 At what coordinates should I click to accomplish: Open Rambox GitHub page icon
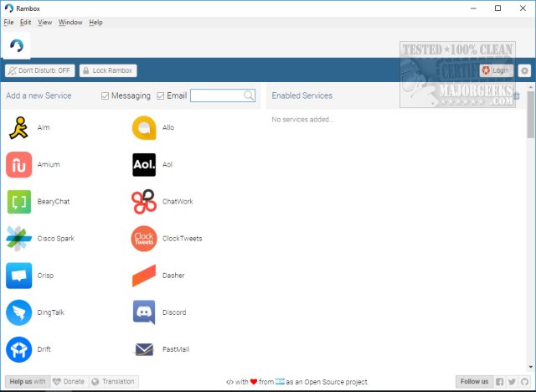524,381
